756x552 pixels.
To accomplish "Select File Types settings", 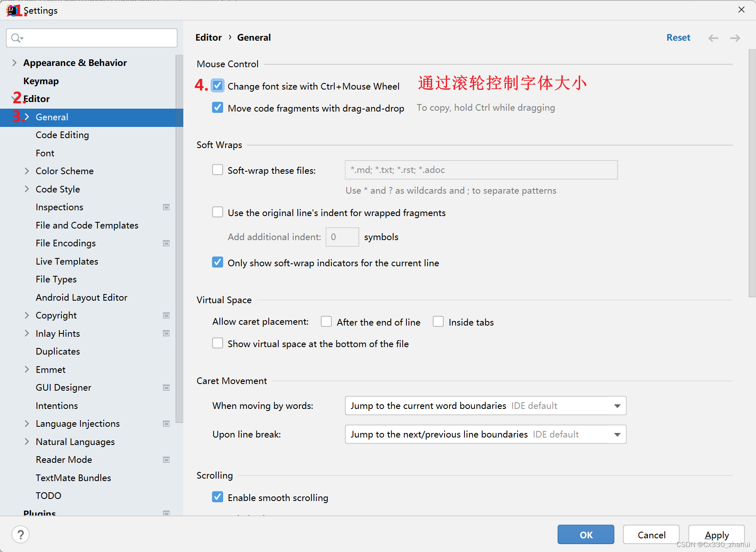I will point(56,279).
